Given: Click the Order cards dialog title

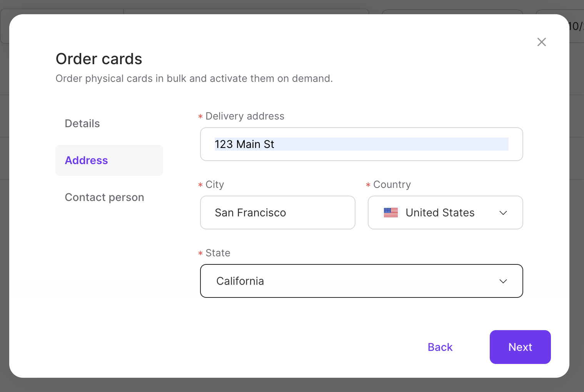Looking at the screenshot, I should pos(99,58).
